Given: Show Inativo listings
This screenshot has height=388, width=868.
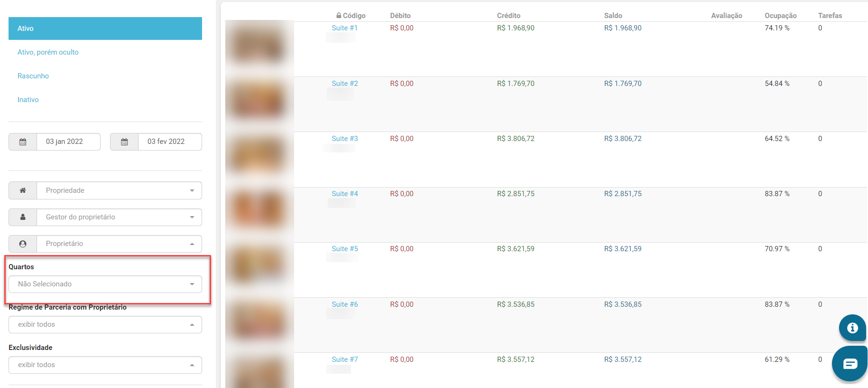Looking at the screenshot, I should point(28,100).
